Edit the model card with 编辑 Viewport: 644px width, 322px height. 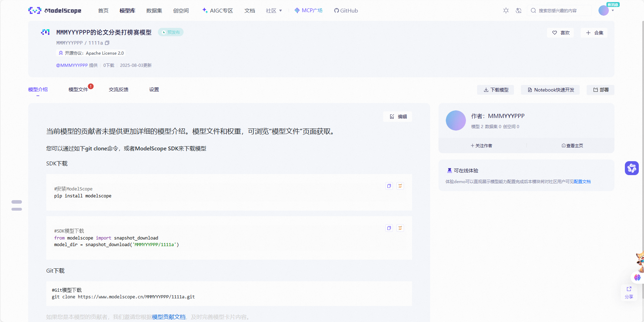tap(398, 117)
